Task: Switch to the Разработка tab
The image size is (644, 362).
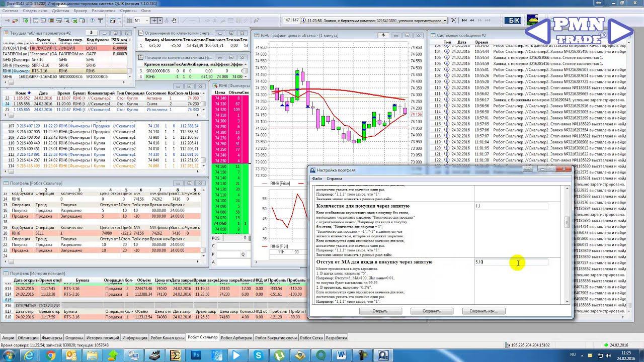Action: (336, 338)
